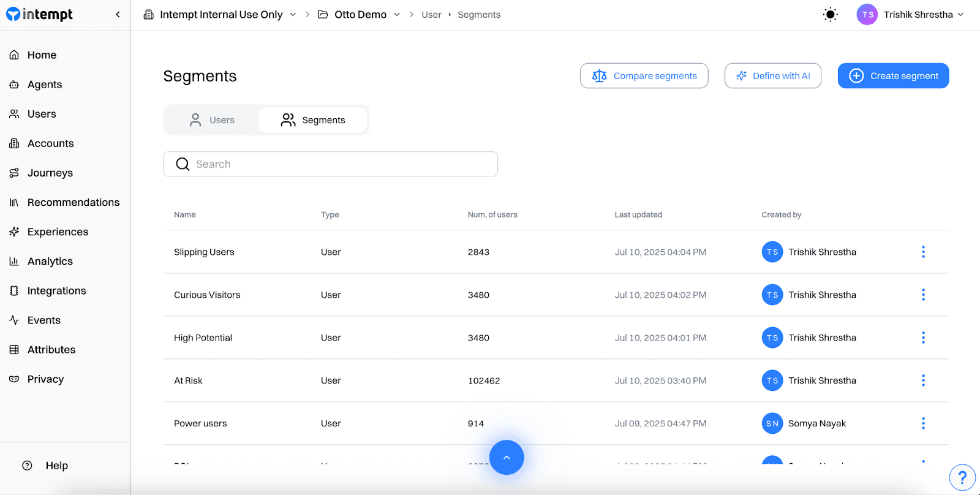Click the 2843 user count cell
Image resolution: width=980 pixels, height=495 pixels.
coord(478,252)
